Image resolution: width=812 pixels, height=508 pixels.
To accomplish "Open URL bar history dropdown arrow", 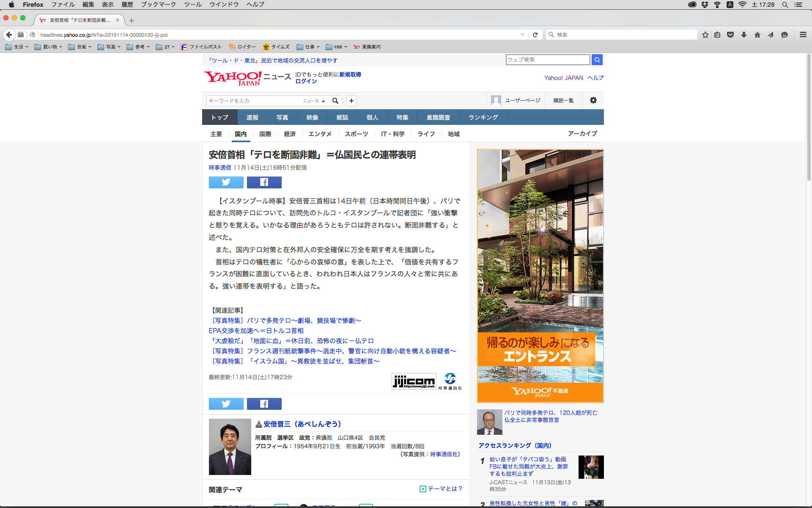I will (x=522, y=35).
